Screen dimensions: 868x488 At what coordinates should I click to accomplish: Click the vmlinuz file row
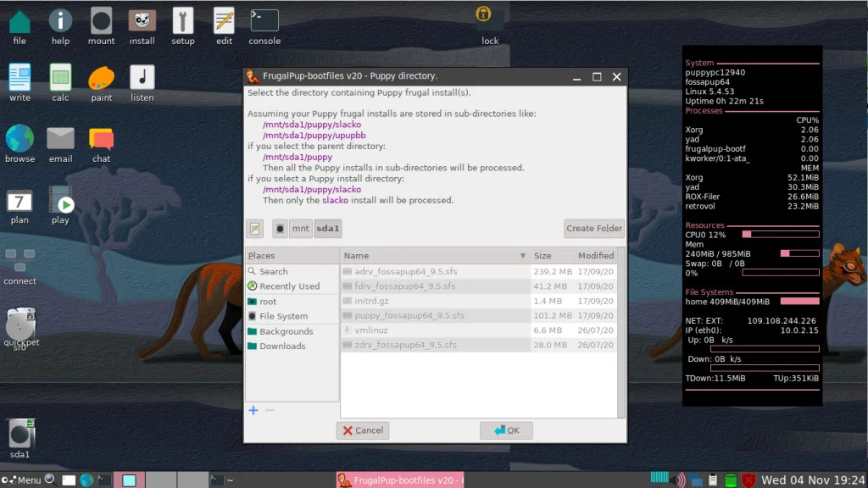(x=478, y=330)
